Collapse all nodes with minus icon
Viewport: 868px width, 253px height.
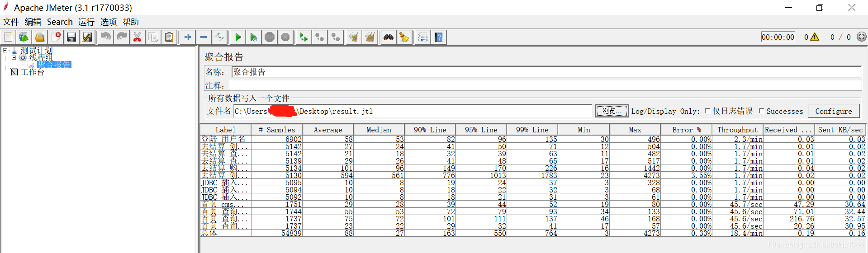(204, 37)
